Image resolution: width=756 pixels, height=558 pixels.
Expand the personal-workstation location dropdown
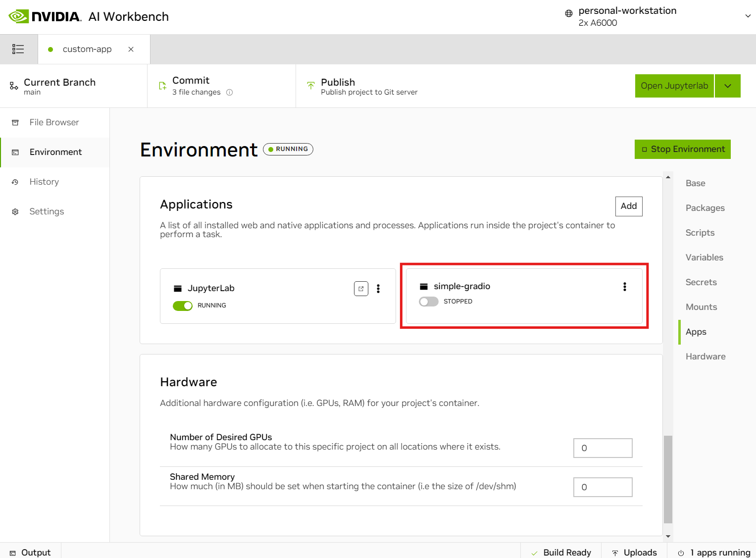coord(747,16)
